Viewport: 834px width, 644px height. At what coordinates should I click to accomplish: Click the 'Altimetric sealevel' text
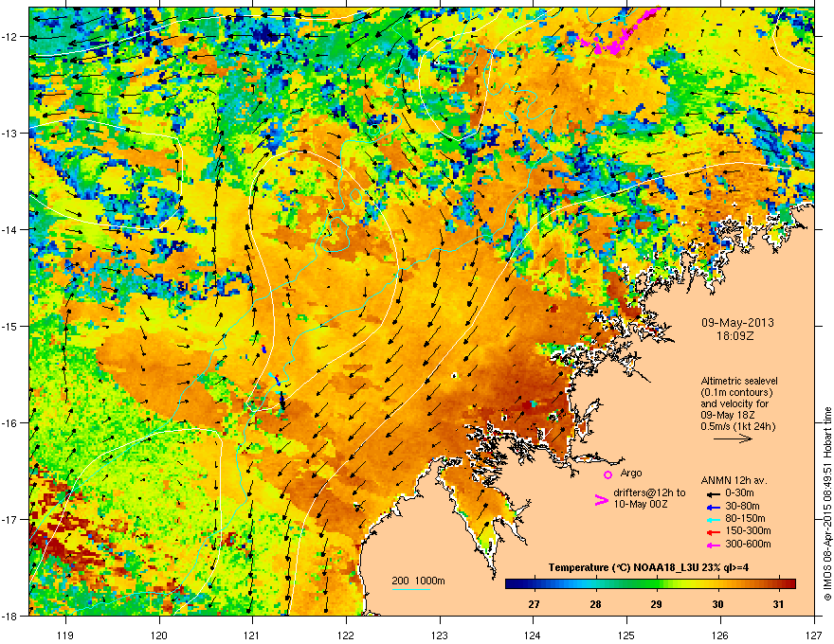tap(739, 381)
